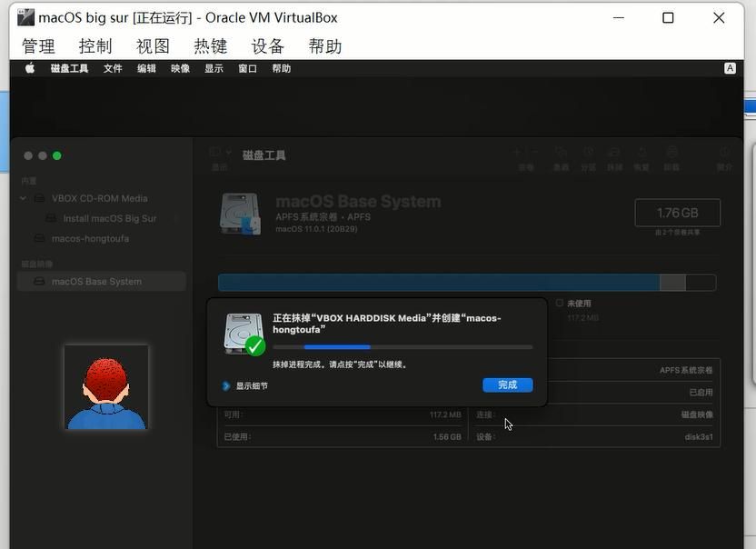The width and height of the screenshot is (756, 549).
Task: Collapse the VBOX CD-ROM Media tree
Action: pyautogui.click(x=24, y=198)
